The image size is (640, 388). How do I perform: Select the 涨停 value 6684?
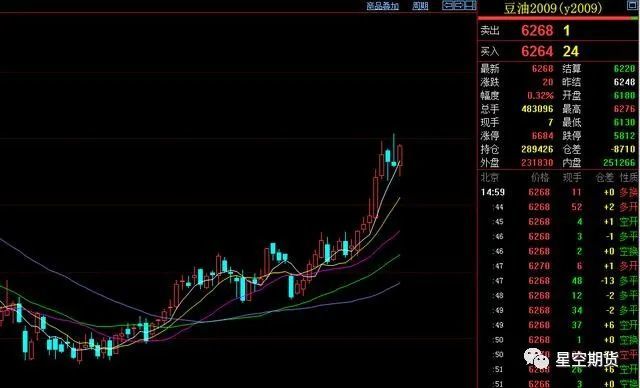pos(542,135)
